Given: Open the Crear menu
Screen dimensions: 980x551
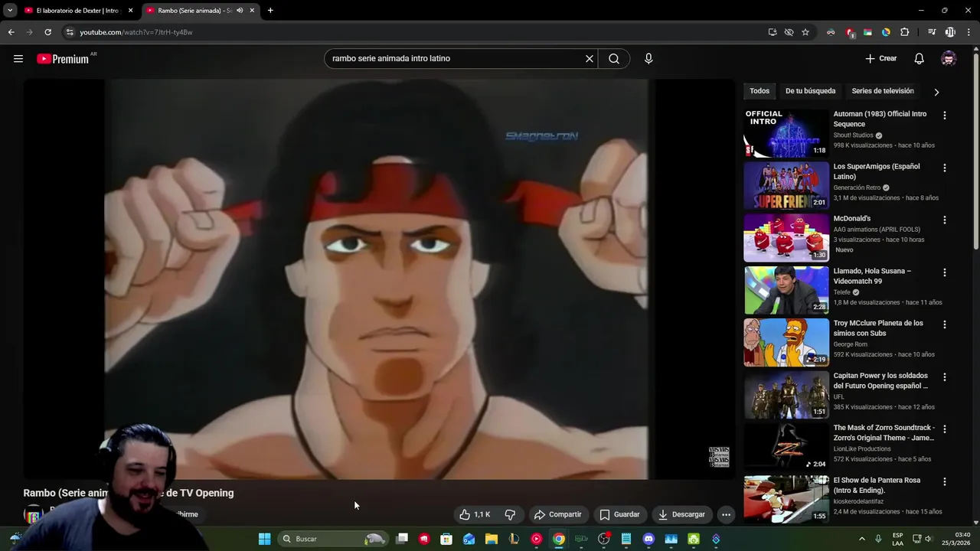Looking at the screenshot, I should tap(881, 58).
